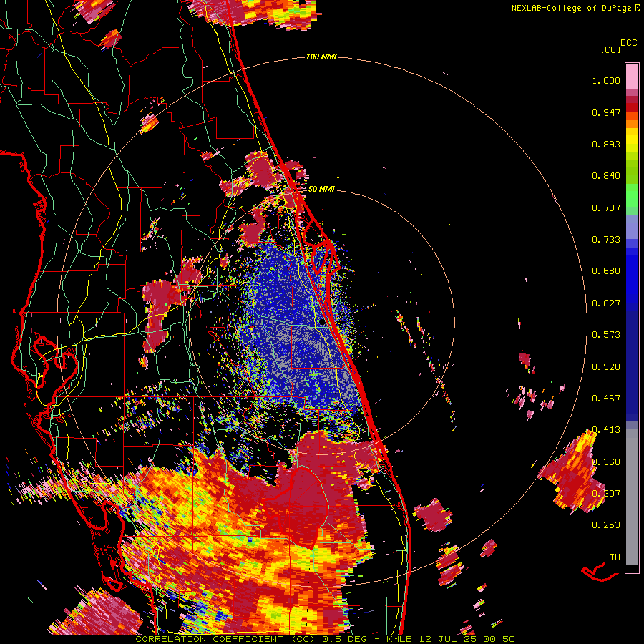Image resolution: width=644 pixels, height=644 pixels.
Task: Pick the gray swatch in the color bar
Action: tap(632, 497)
